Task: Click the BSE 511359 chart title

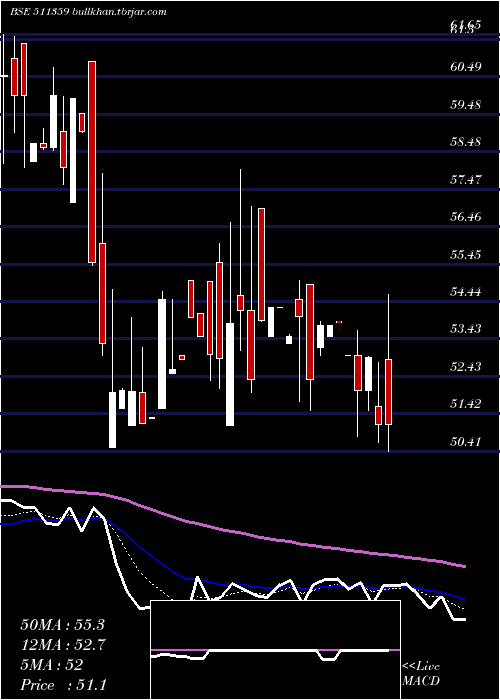Action: click(88, 12)
